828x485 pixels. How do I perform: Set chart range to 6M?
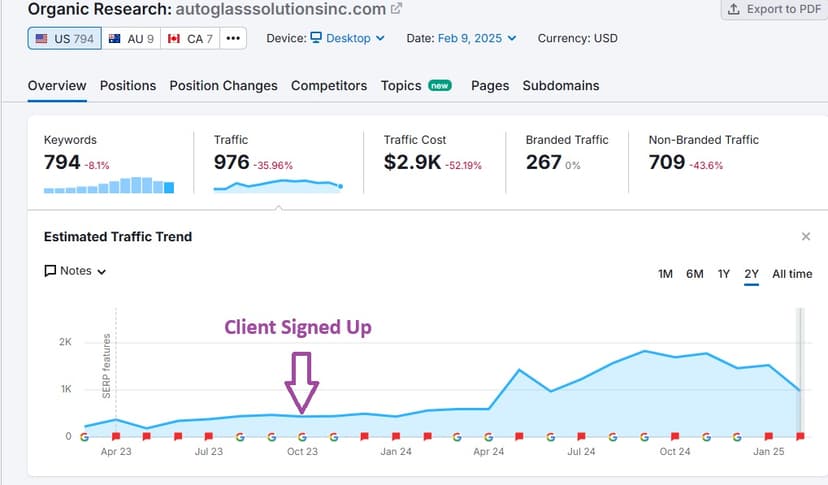click(x=694, y=274)
